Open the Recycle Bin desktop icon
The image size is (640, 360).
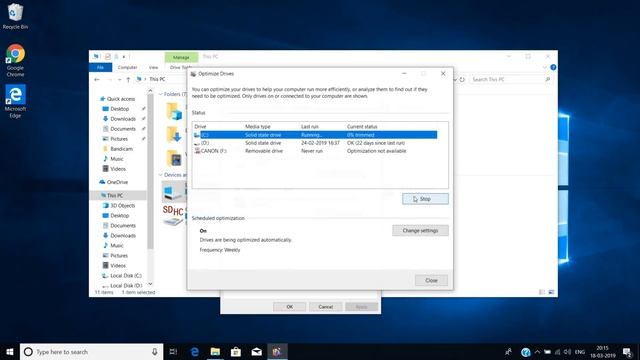coord(15,16)
